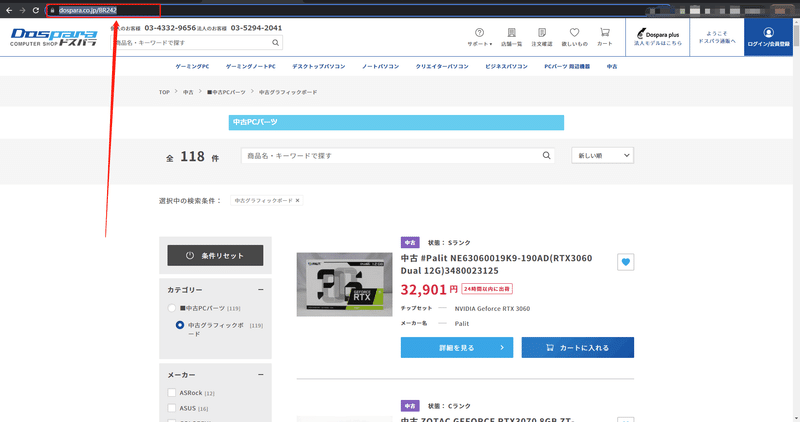800x422 pixels.
Task: Check the ASRock maker checkbox
Action: (172, 393)
